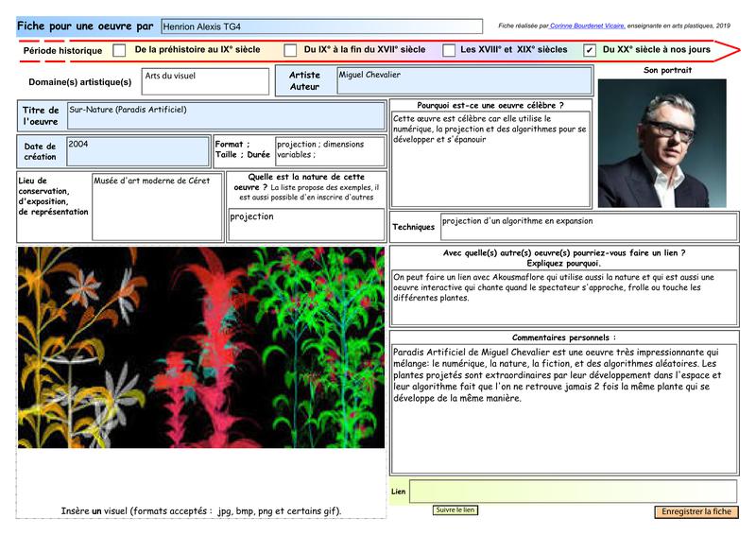Click the format field 'projection ; dimensions variables'
This screenshot has height=535, width=756.
tap(329, 151)
